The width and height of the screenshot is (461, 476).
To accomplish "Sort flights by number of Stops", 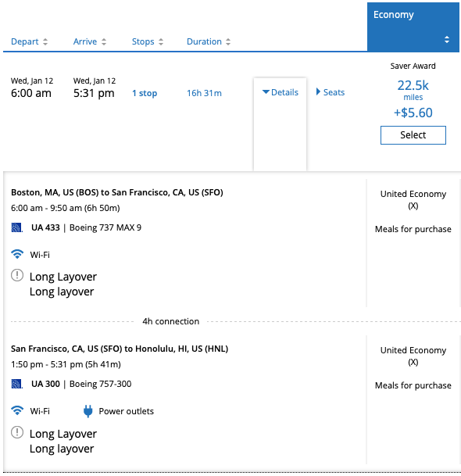I will click(148, 41).
